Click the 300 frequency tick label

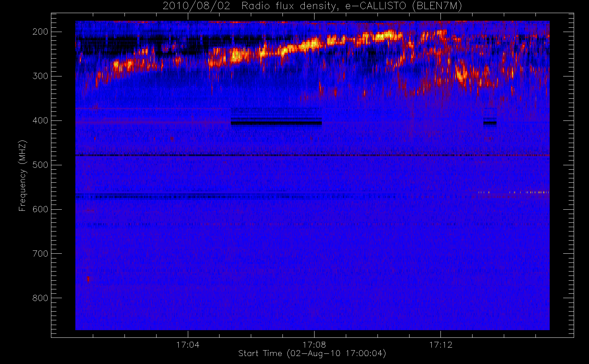[40, 76]
